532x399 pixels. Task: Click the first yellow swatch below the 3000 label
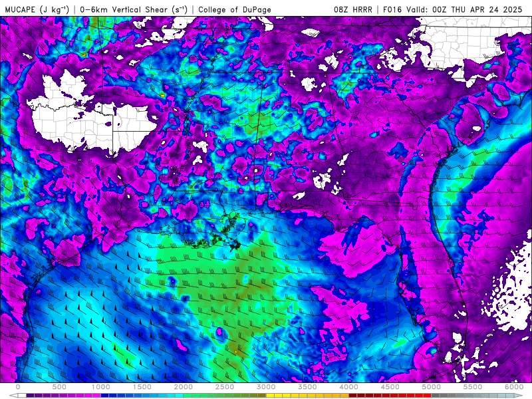coord(270,396)
